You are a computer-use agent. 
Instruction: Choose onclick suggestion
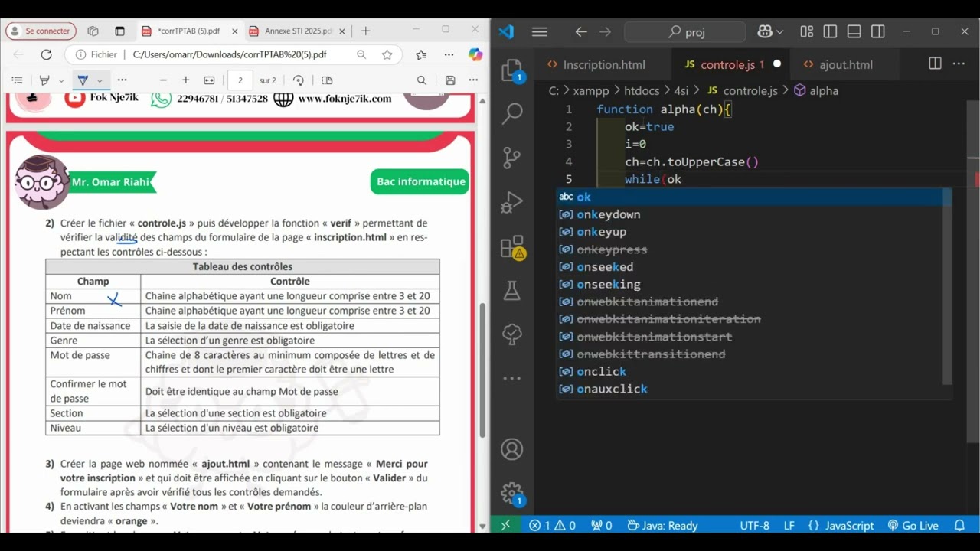point(754,372)
